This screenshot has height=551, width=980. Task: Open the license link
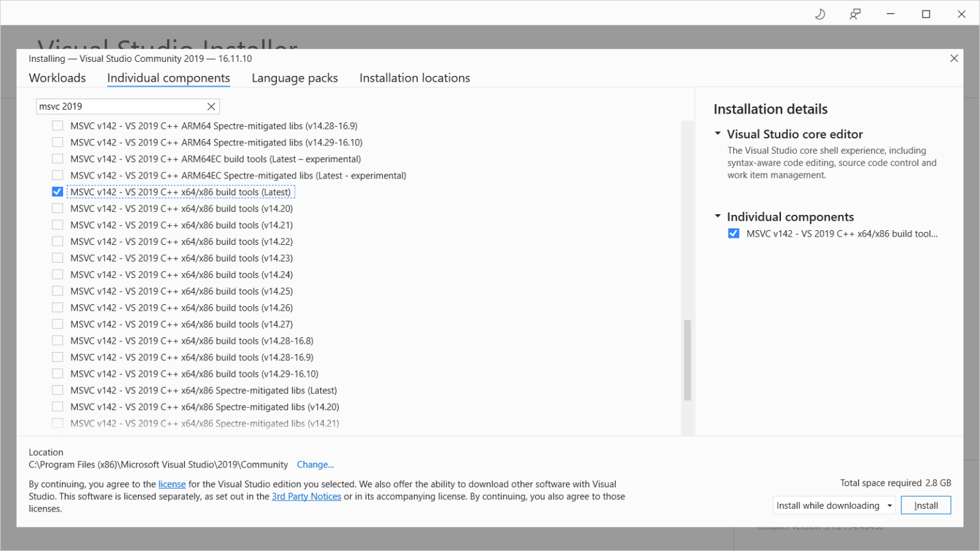point(172,484)
